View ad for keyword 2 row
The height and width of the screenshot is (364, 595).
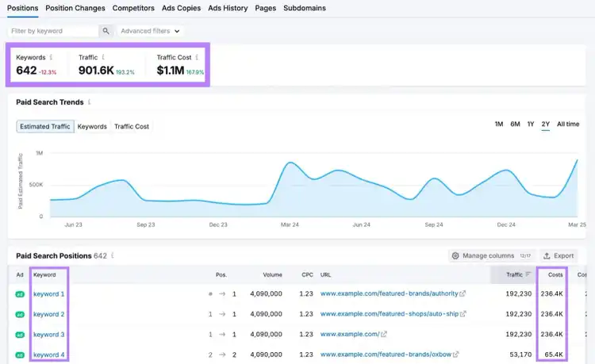coord(20,314)
